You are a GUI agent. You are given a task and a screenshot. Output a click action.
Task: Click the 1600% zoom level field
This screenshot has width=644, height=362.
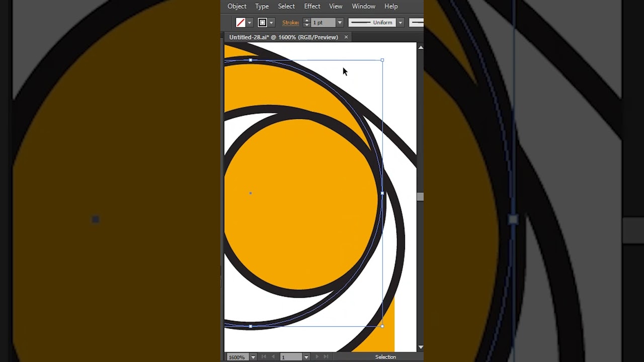click(x=237, y=357)
